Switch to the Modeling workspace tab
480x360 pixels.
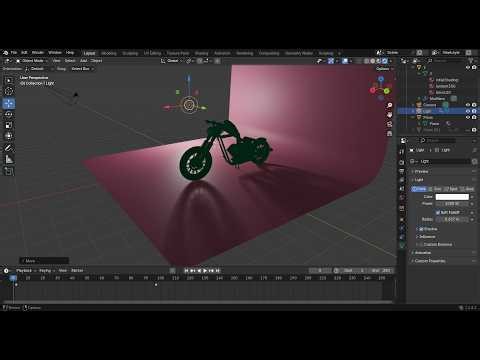coord(109,53)
